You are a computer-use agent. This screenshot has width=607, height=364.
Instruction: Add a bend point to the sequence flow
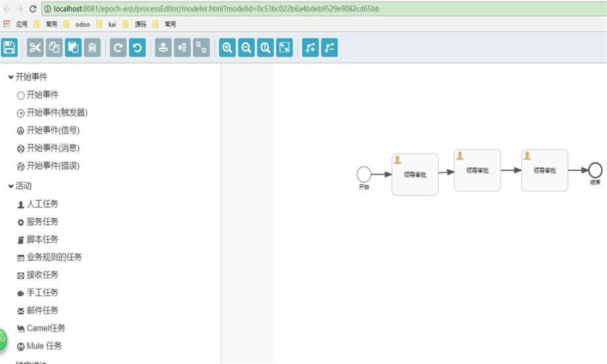click(310, 48)
